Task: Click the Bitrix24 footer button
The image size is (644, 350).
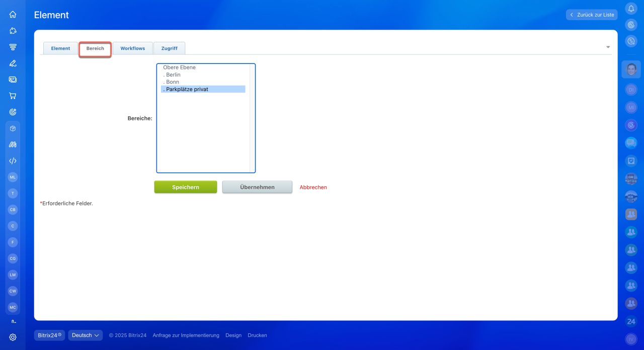Action: pos(49,335)
